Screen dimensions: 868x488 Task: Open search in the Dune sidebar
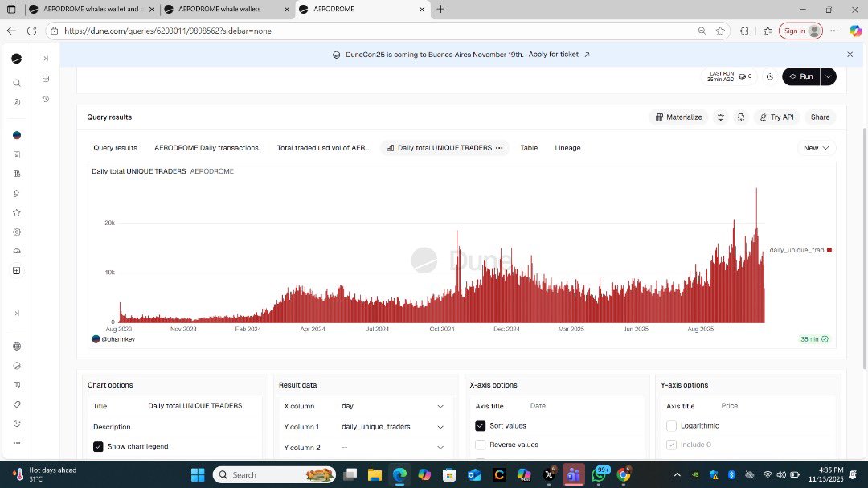point(17,83)
